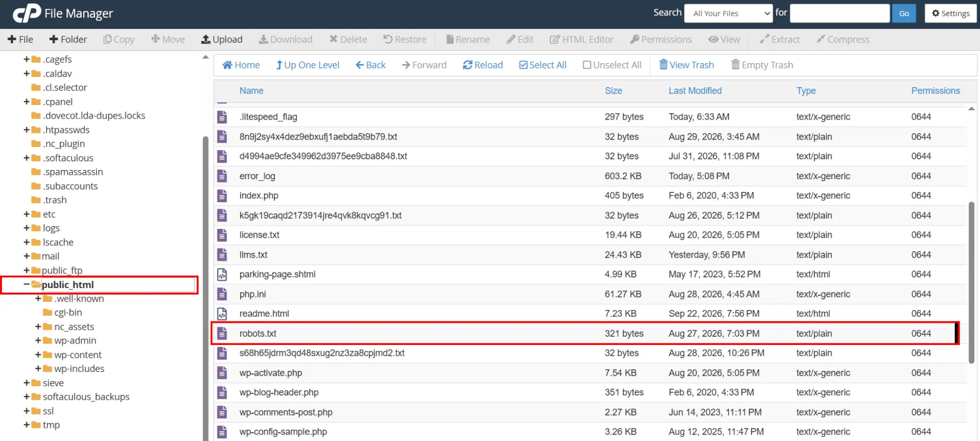Click the Extract toolbar item

(780, 39)
